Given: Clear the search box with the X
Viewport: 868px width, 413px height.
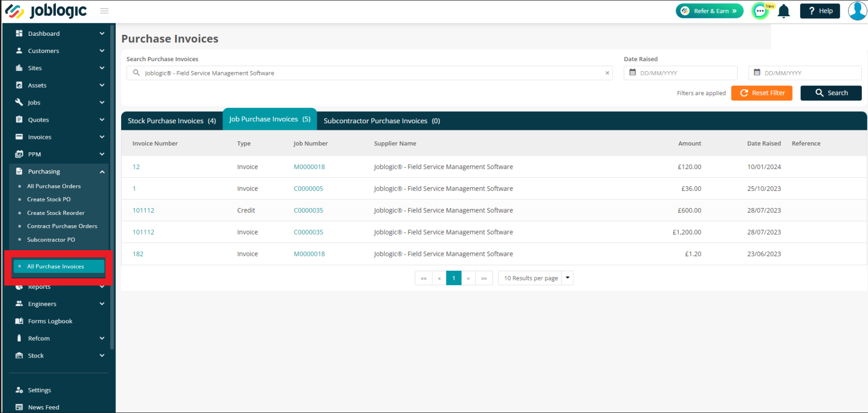Looking at the screenshot, I should [x=607, y=73].
